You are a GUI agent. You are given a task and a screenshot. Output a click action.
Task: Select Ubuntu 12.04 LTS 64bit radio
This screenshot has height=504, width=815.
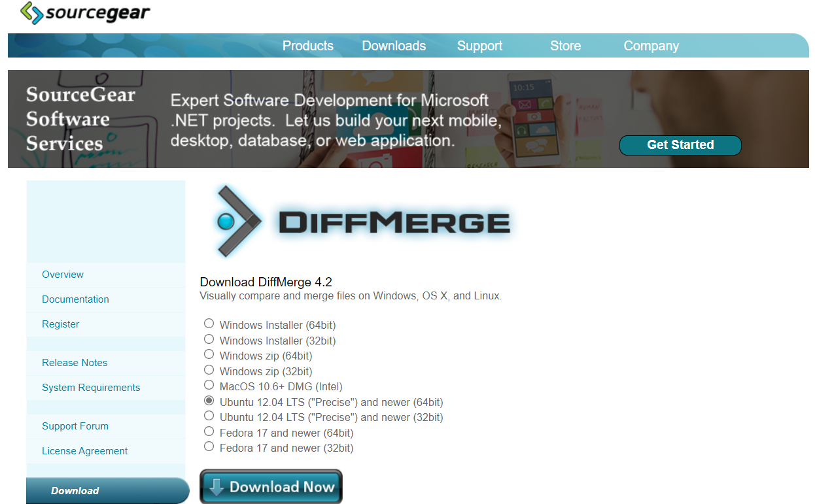pyautogui.click(x=209, y=400)
